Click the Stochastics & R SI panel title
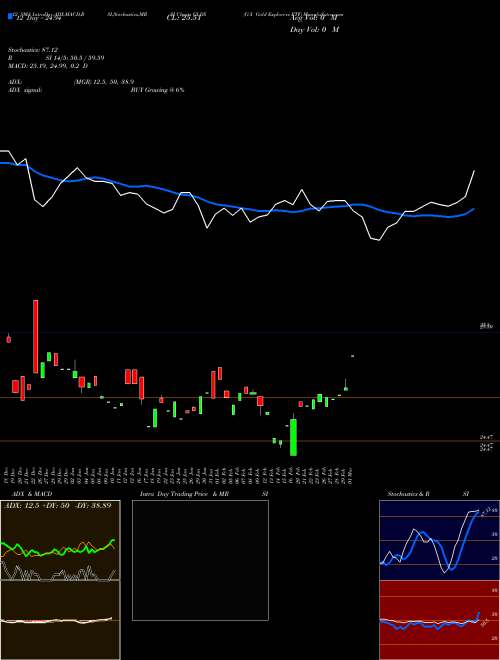500x660 pixels. (428, 494)
